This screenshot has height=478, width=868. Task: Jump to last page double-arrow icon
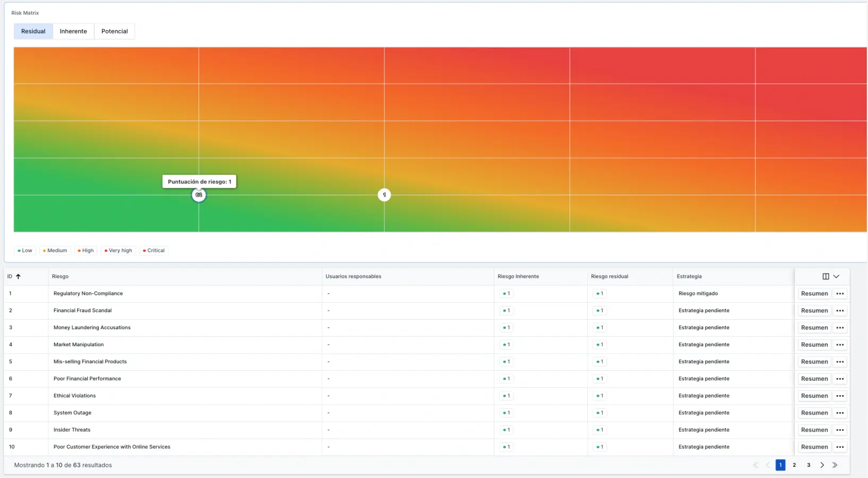(835, 465)
